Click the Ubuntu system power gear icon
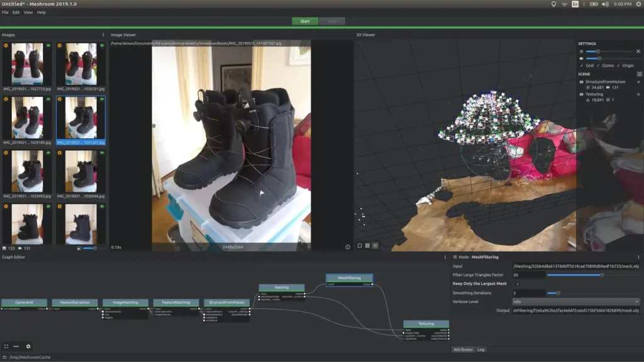Viewport: 644px width, 362px height. tap(638, 4)
